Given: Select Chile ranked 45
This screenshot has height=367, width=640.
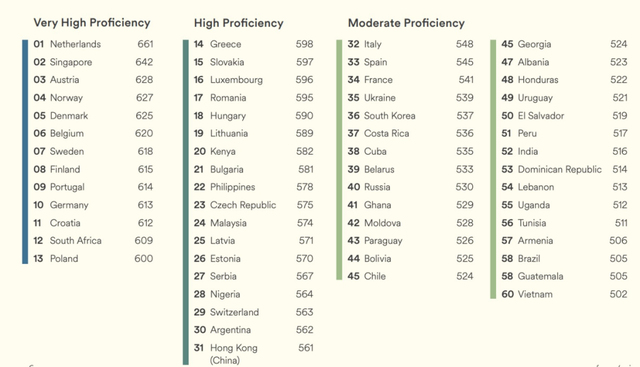Looking at the screenshot, I should tap(411, 276).
